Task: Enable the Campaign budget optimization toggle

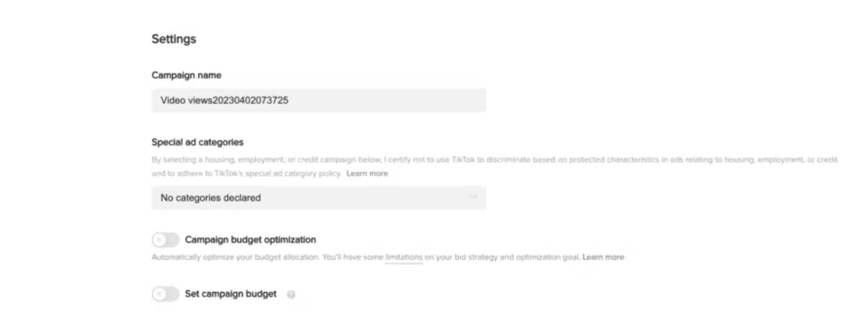Action: [x=165, y=240]
